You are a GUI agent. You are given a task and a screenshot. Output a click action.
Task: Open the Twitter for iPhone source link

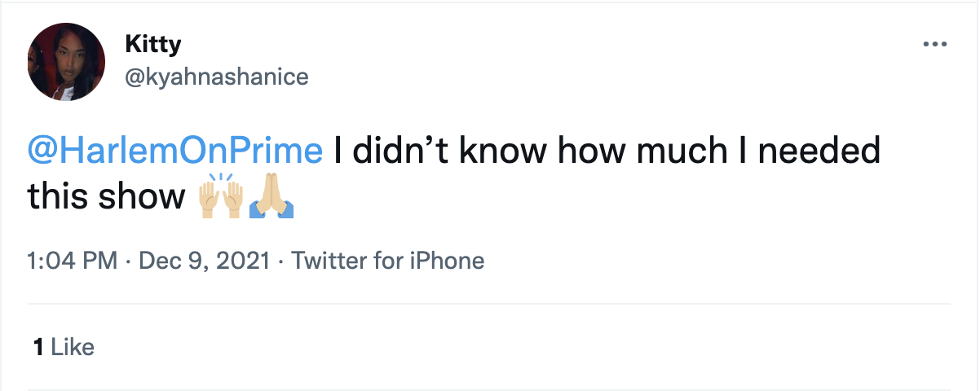pyautogui.click(x=387, y=261)
